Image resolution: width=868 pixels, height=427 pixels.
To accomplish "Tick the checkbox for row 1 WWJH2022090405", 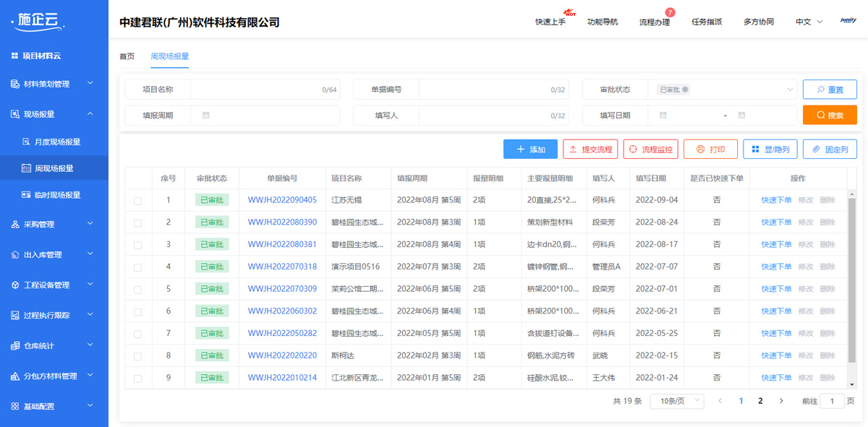I will (138, 201).
